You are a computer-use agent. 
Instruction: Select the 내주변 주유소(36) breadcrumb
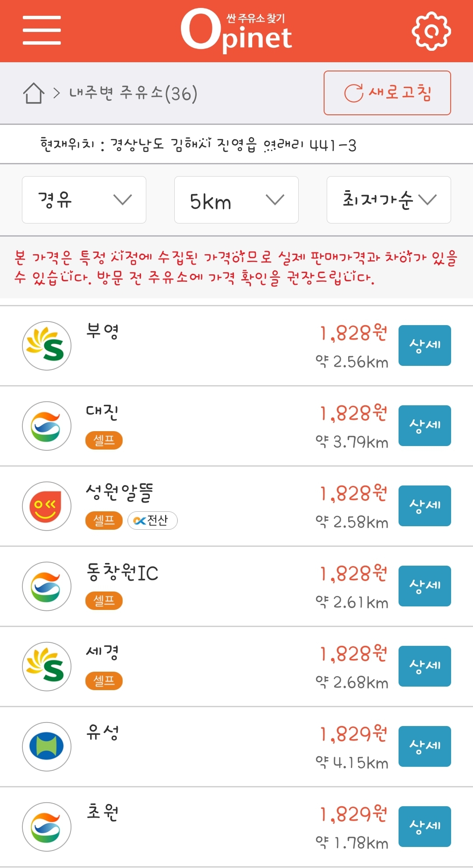134,93
